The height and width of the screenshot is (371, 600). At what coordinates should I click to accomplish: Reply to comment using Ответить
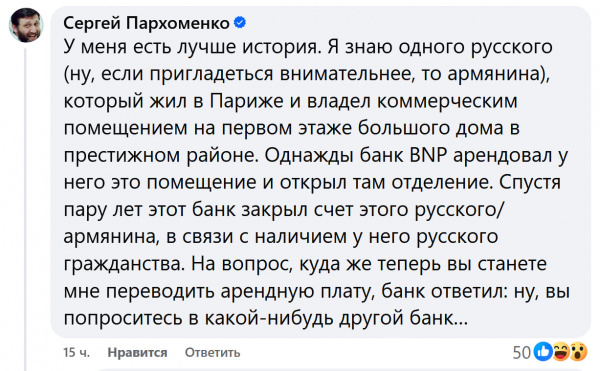[x=212, y=352]
